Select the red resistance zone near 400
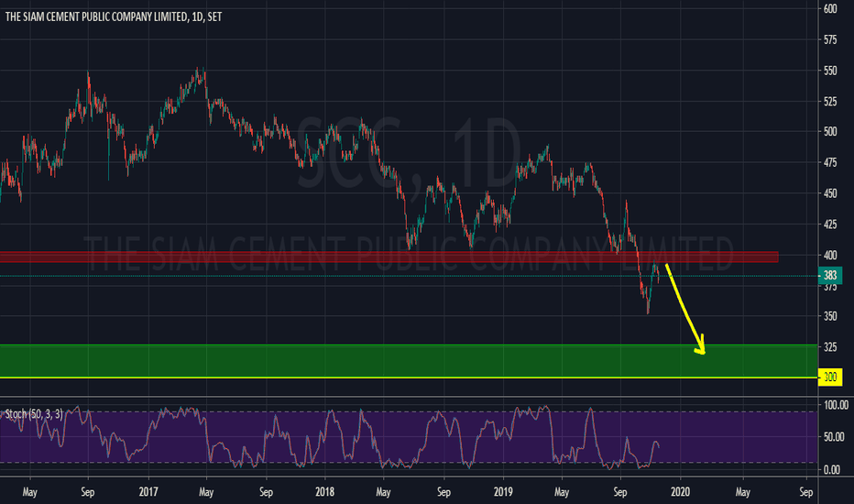 pyautogui.click(x=389, y=257)
